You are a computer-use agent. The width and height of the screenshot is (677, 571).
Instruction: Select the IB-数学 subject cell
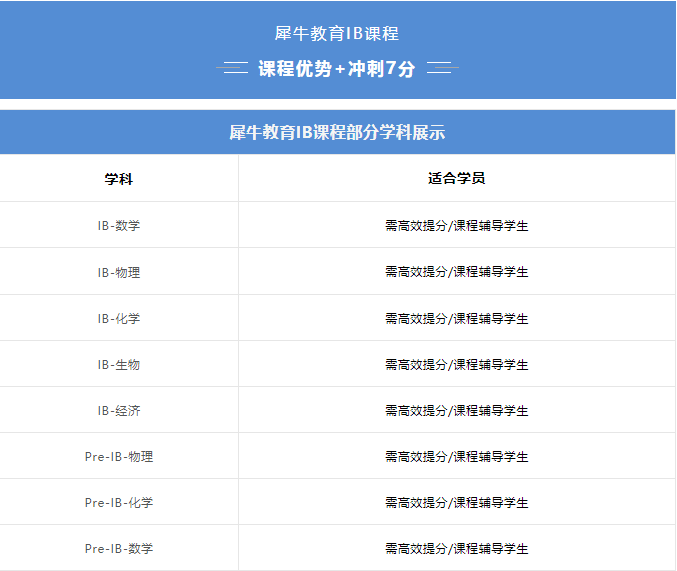119,225
